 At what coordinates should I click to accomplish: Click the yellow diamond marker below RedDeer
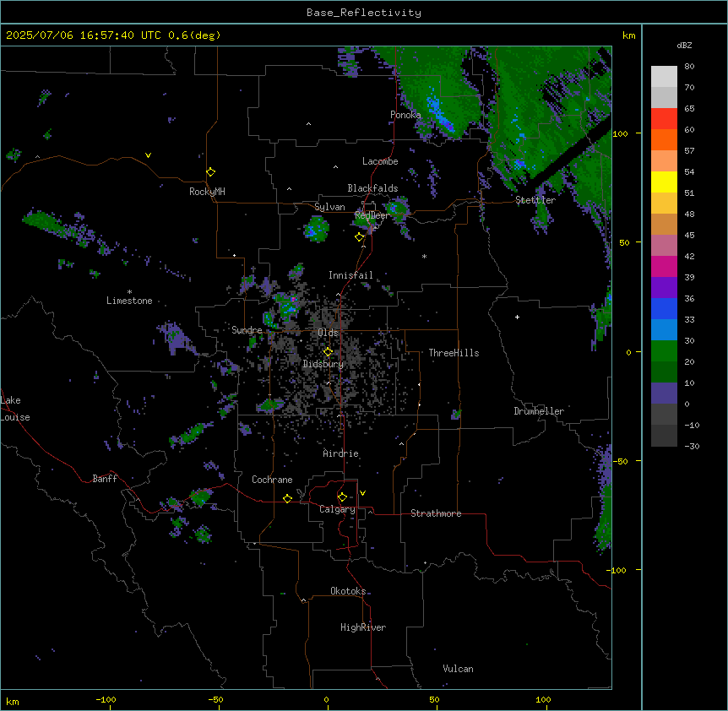tap(359, 237)
